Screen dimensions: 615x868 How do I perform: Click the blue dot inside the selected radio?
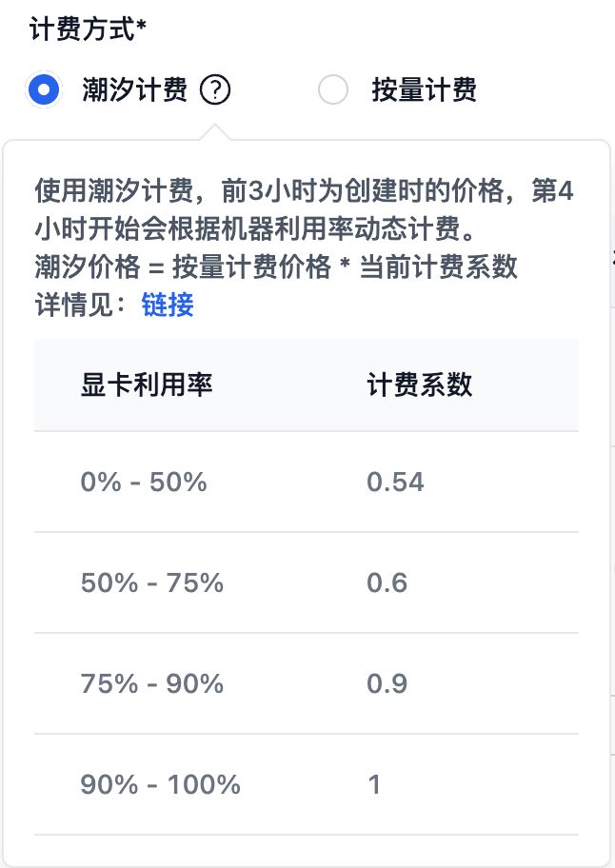pyautogui.click(x=44, y=89)
